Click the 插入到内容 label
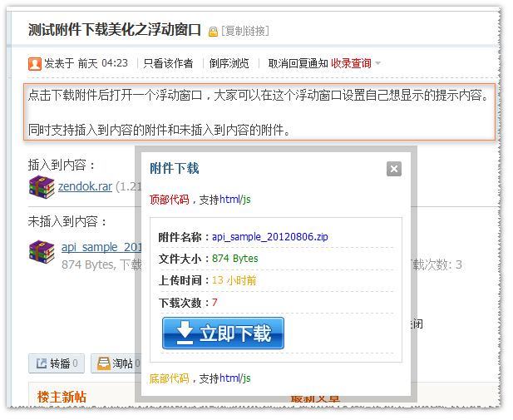Image resolution: width=513 pixels, height=420 pixels. coord(61,165)
